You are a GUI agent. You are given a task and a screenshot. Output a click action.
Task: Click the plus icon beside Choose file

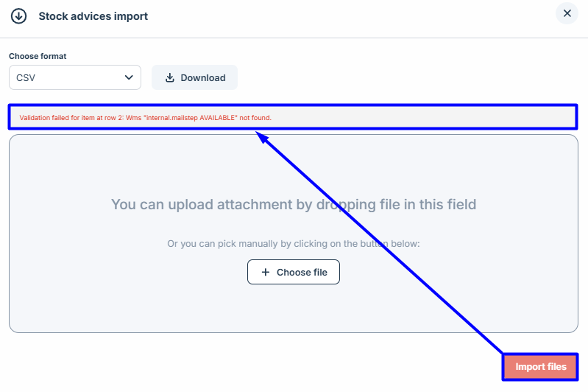(x=266, y=272)
